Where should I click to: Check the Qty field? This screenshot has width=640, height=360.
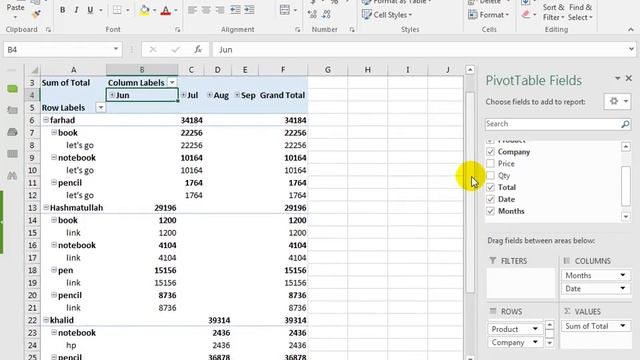click(x=491, y=176)
